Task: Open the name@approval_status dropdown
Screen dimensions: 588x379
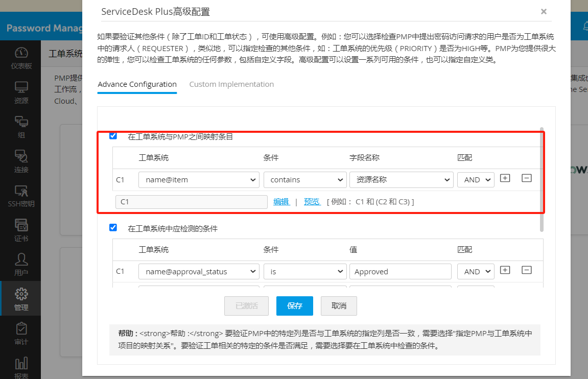Action: [x=199, y=272]
